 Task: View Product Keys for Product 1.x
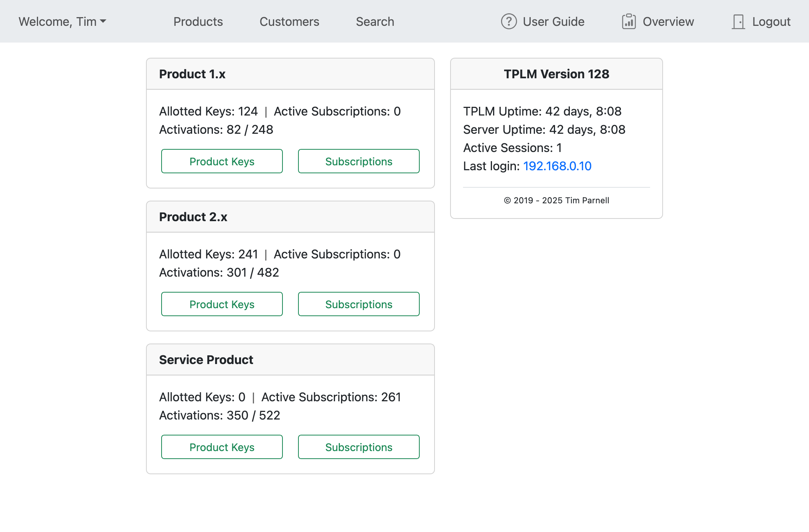coord(222,161)
